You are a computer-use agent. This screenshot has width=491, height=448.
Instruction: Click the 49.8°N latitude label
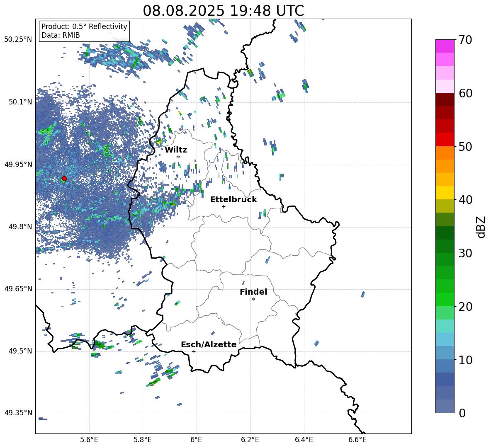coord(20,227)
